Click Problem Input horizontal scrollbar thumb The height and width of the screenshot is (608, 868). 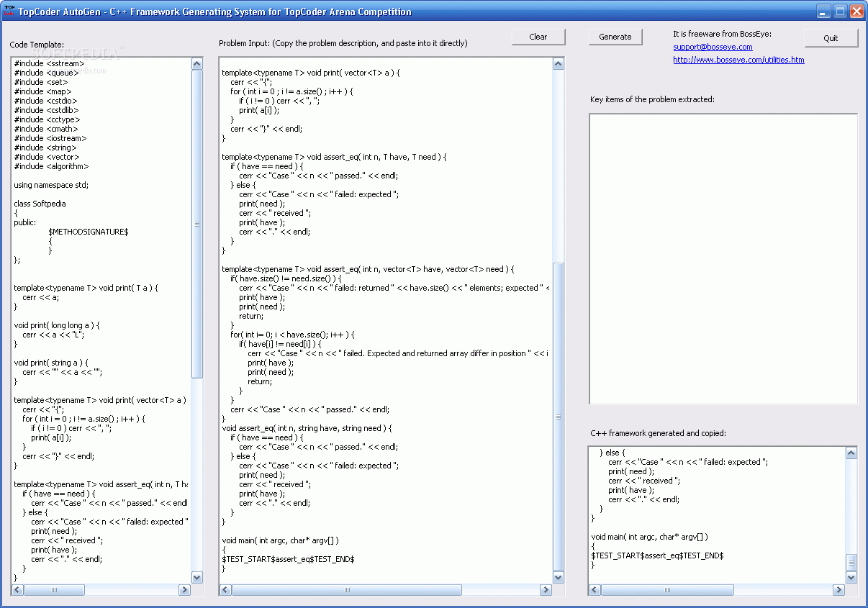pos(347,590)
